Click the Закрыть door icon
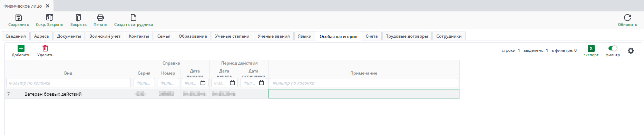Viewport: 644px width, 135px height. [x=78, y=18]
